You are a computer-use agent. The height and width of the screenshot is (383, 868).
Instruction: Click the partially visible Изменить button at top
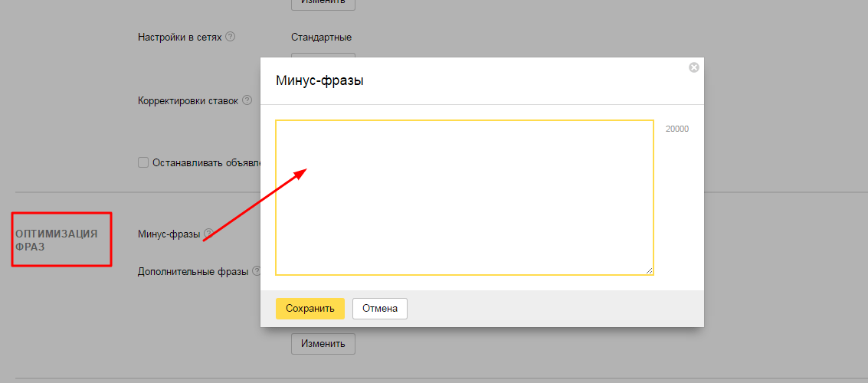pyautogui.click(x=323, y=3)
